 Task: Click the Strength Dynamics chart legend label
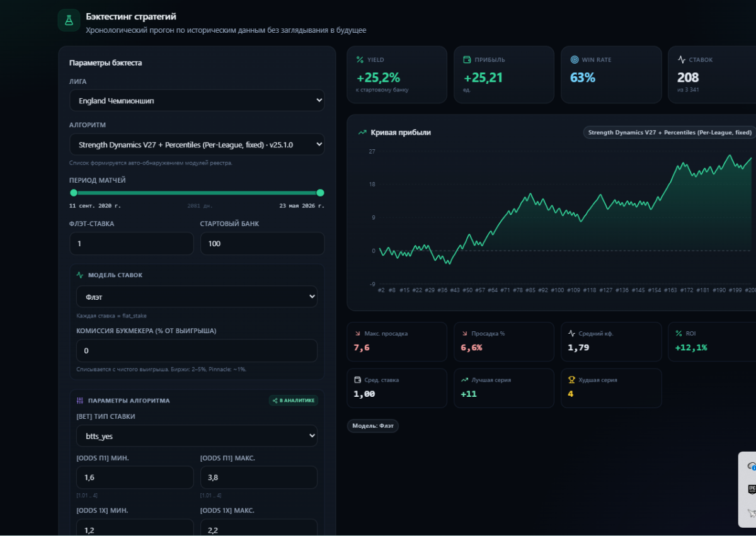(x=670, y=133)
